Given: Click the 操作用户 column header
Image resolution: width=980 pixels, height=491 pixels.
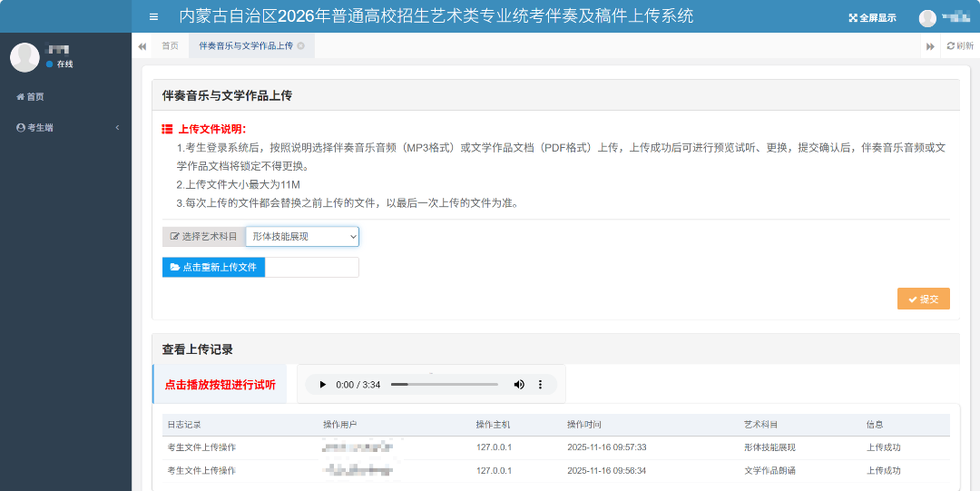Looking at the screenshot, I should click(x=340, y=425).
